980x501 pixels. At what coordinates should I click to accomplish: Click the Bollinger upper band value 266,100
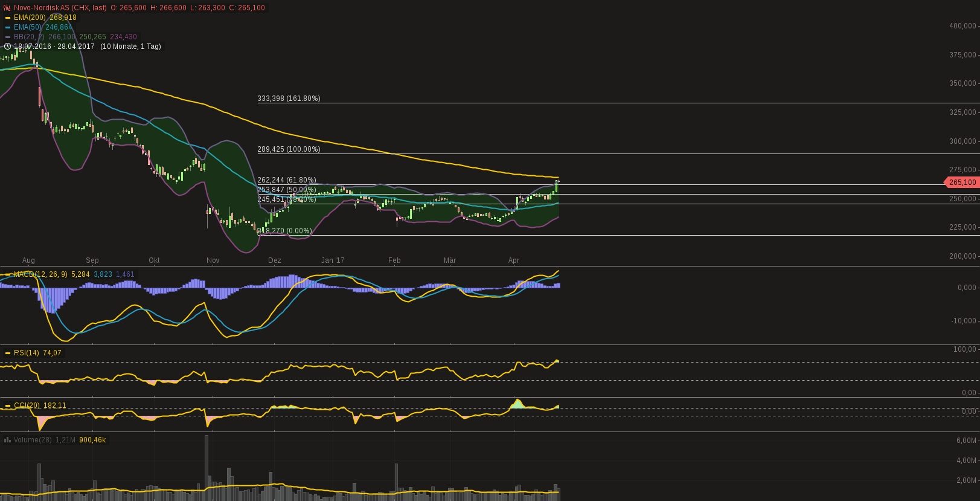click(x=62, y=37)
